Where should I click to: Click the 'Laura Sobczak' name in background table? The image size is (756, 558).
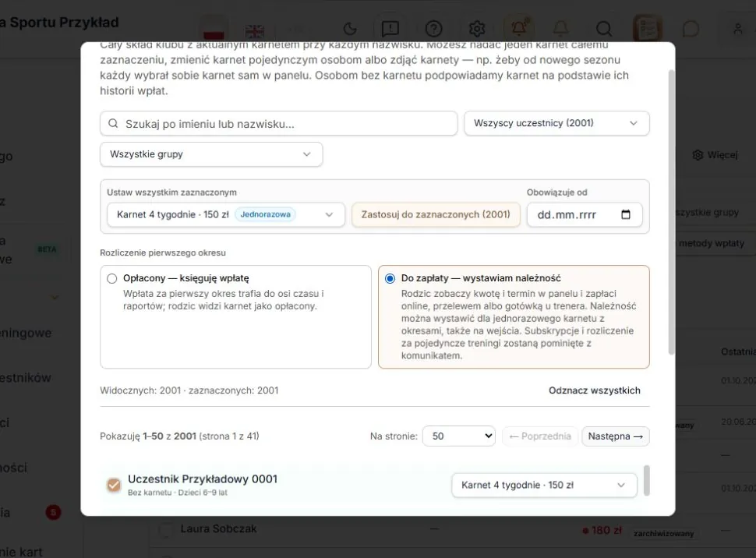[218, 528]
